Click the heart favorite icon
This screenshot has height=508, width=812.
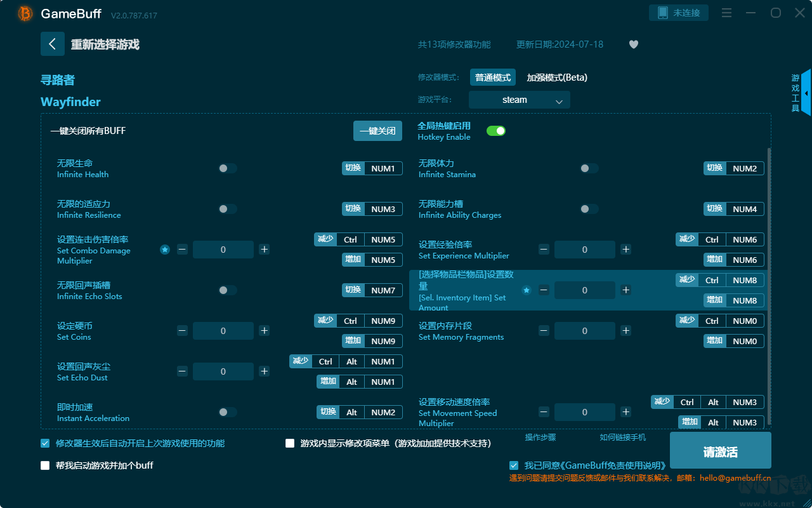[634, 44]
